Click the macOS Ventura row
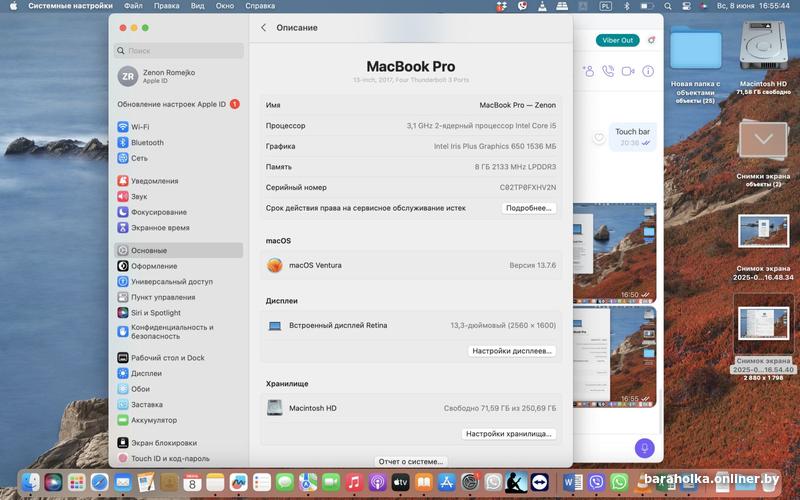This screenshot has height=500, width=800. pos(411,265)
